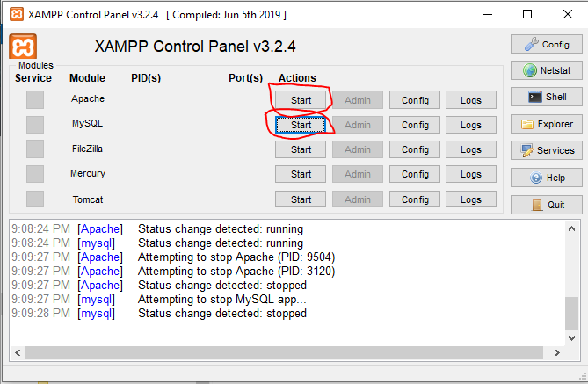The height and width of the screenshot is (384, 588).
Task: Click the log line 'Attempting to stop Apache (PID: 9504)'
Action: [236, 257]
